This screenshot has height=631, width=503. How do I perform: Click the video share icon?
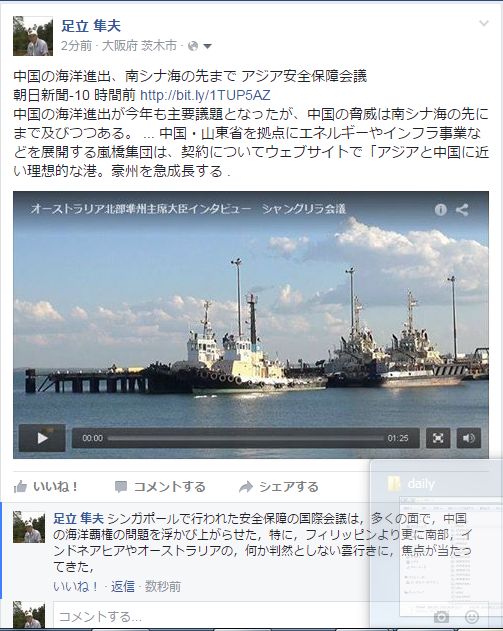(462, 210)
